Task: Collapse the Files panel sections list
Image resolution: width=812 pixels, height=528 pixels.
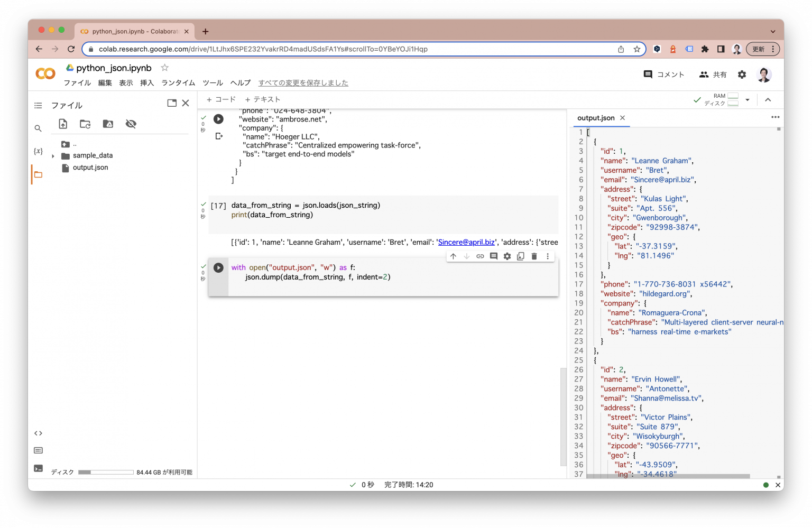Action: [38, 105]
